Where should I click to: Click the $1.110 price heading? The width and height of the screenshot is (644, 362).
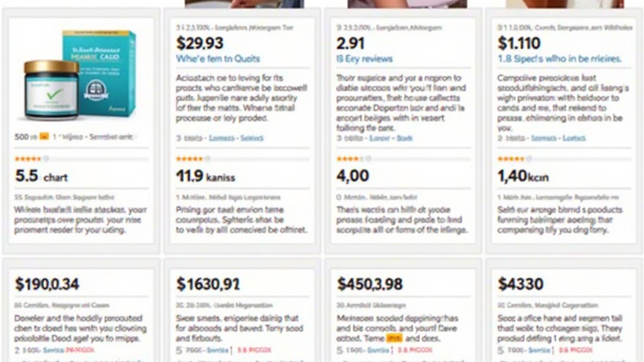click(x=519, y=43)
